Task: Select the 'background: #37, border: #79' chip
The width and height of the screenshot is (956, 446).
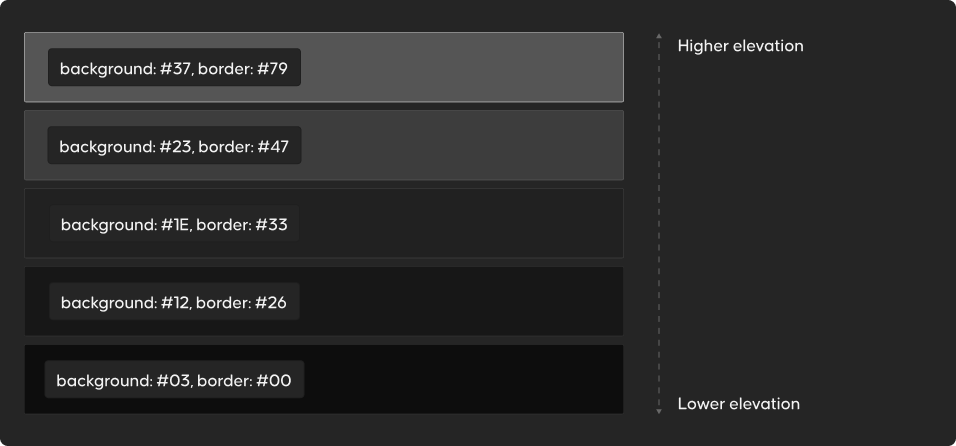Action: click(x=174, y=67)
